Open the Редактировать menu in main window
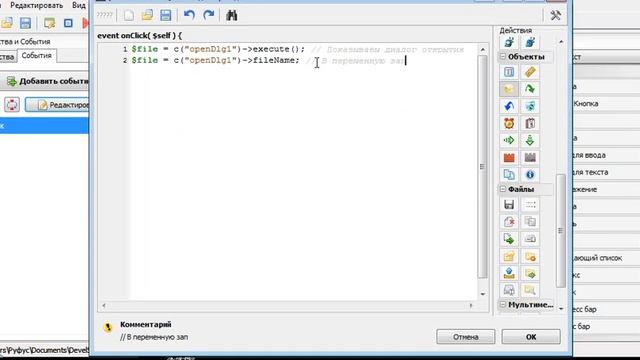Screen dimensions: 640x360 [37, 5]
